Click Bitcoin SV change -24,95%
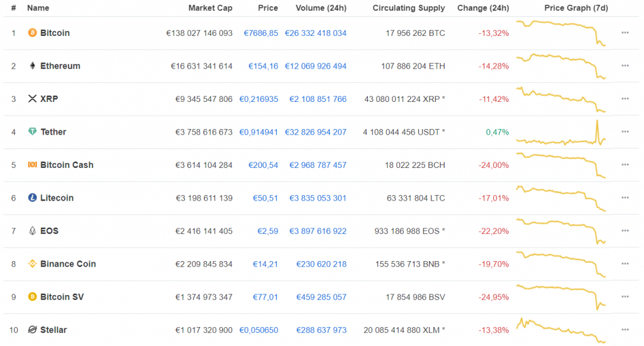Image resolution: width=644 pixels, height=346 pixels. 494,297
